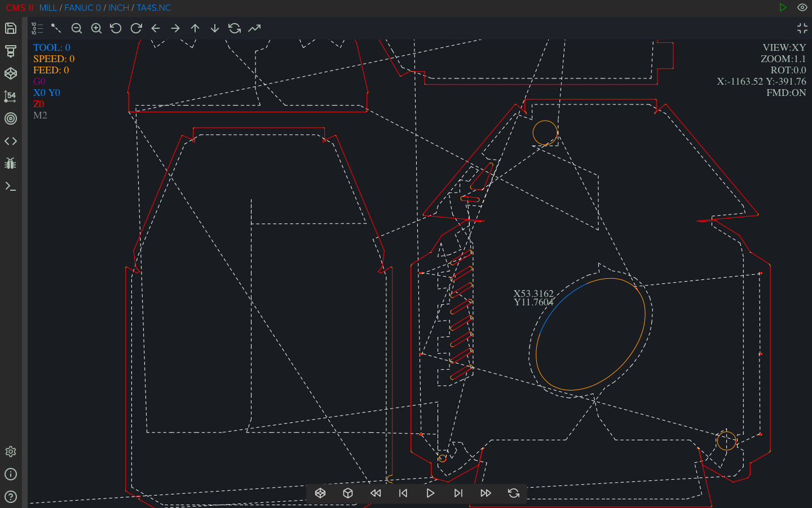Open the Info icon in sidebar
The height and width of the screenshot is (508, 812).
pyautogui.click(x=11, y=474)
